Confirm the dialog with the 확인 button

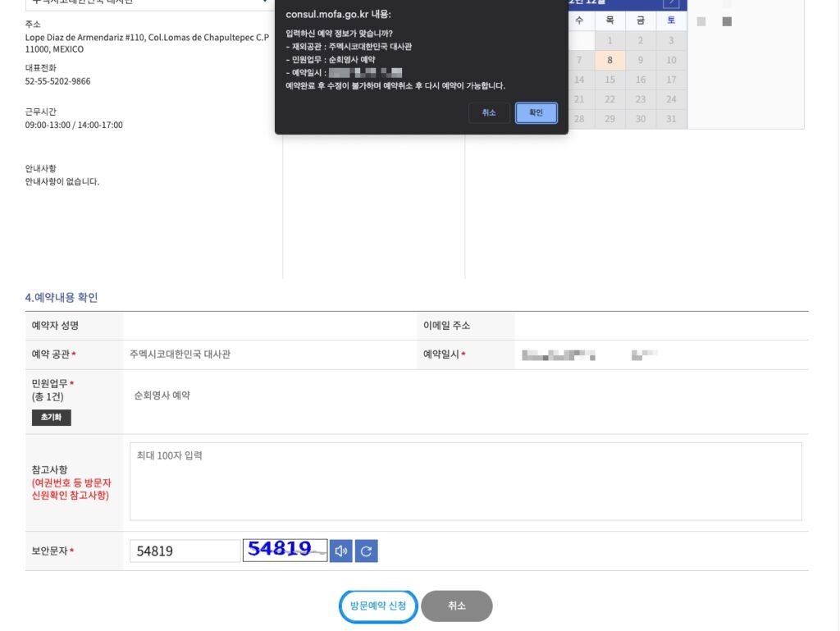[x=536, y=112]
